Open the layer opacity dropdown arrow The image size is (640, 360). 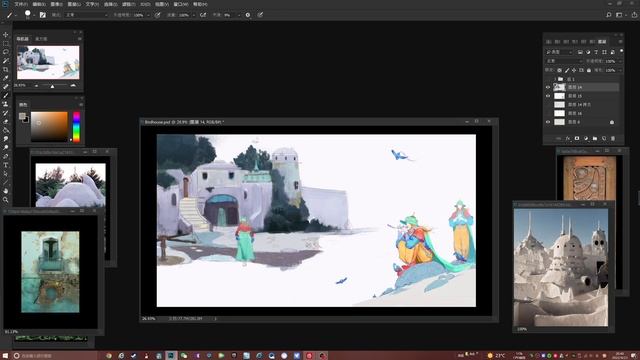pos(620,61)
